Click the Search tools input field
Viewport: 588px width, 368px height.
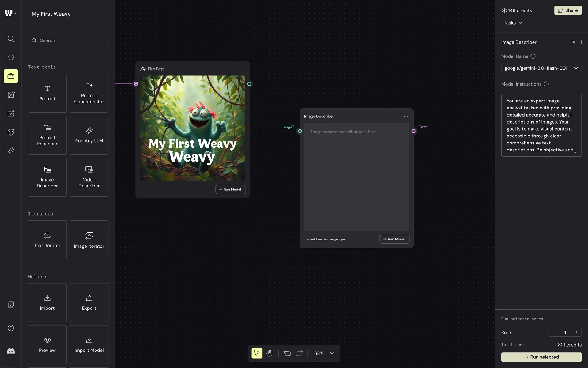[x=72, y=40]
